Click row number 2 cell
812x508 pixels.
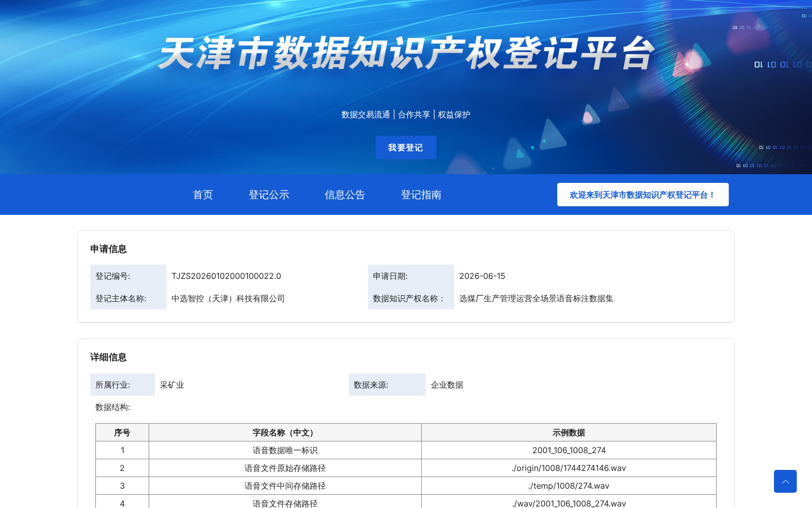(x=122, y=468)
